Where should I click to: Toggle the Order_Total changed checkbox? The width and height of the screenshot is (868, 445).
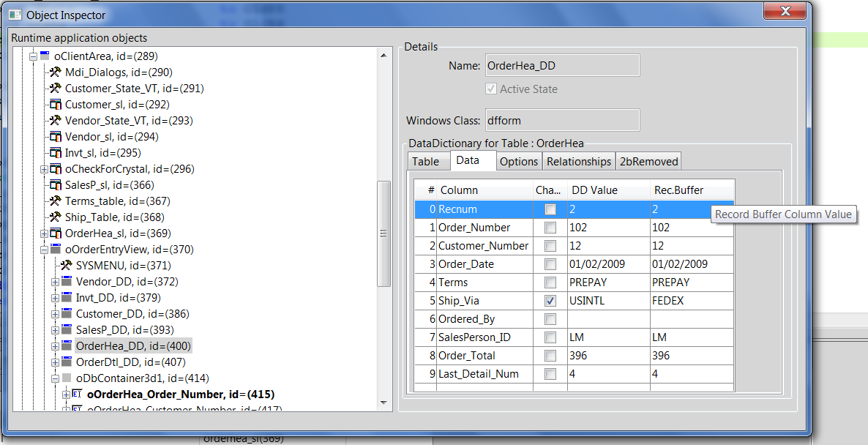coord(550,356)
